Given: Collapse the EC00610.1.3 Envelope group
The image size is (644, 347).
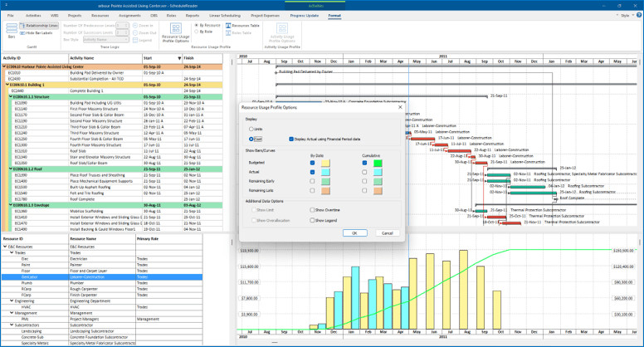Looking at the screenshot, I should [11, 205].
